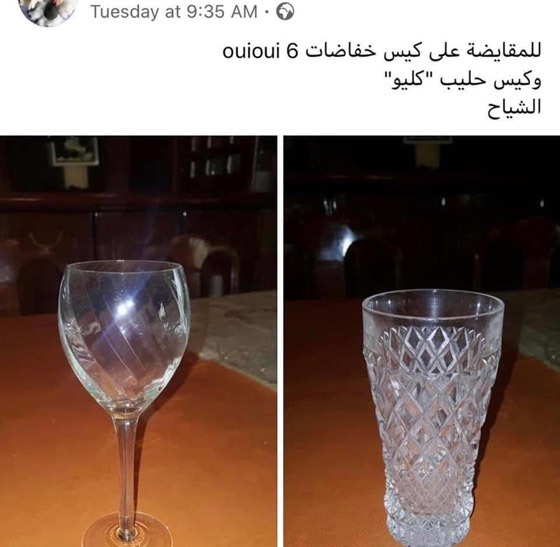Screen dimensions: 560x547
Task: Click the framed picture on the wall in the left photo
Action: (74, 151)
